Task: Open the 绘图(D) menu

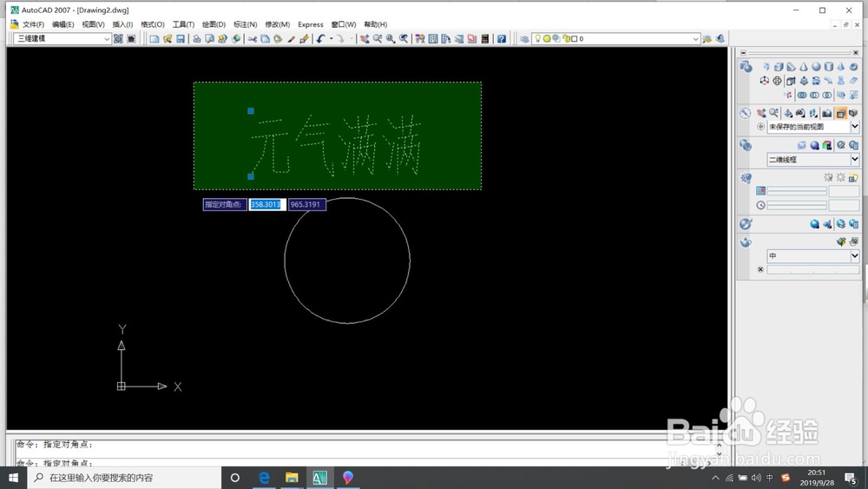Action: [214, 24]
